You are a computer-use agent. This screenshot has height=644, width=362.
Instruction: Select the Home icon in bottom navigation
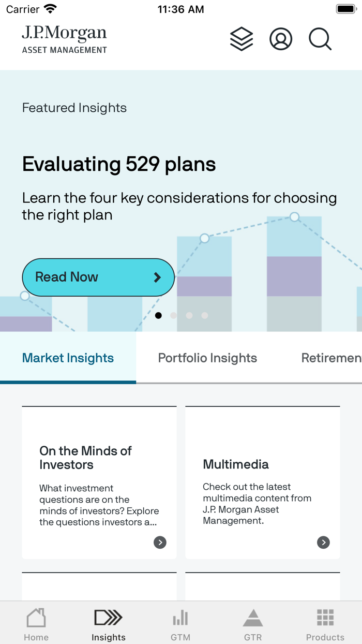pyautogui.click(x=36, y=622)
